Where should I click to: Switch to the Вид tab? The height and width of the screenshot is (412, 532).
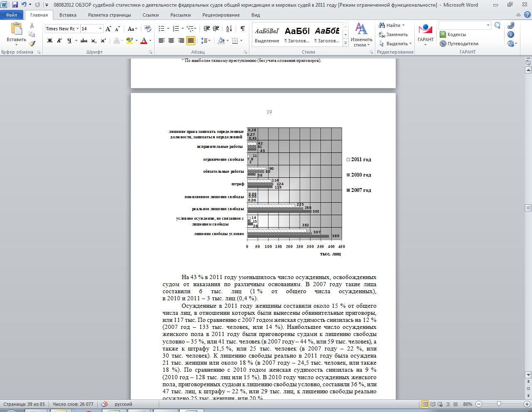pyautogui.click(x=256, y=15)
